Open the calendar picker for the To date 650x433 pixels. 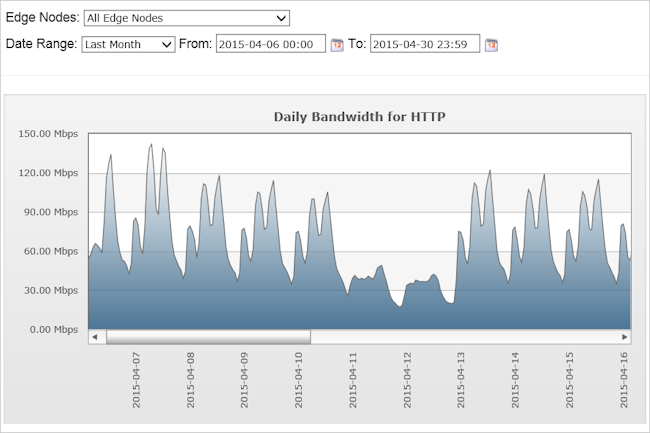491,45
